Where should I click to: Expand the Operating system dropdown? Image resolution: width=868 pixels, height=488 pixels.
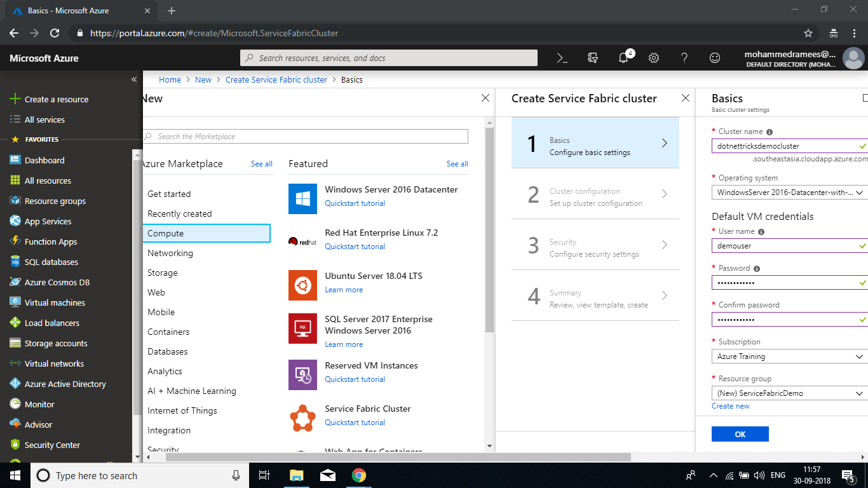[789, 193]
